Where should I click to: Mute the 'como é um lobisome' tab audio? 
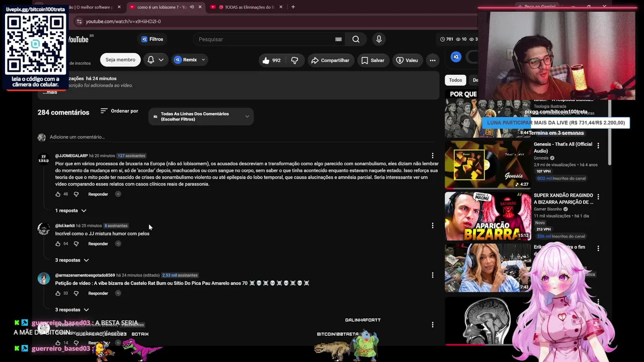click(192, 7)
